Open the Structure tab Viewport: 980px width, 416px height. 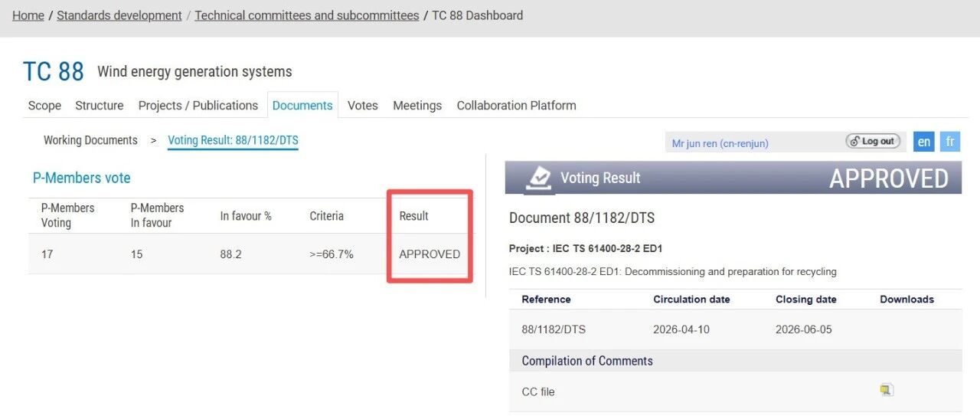coord(100,106)
